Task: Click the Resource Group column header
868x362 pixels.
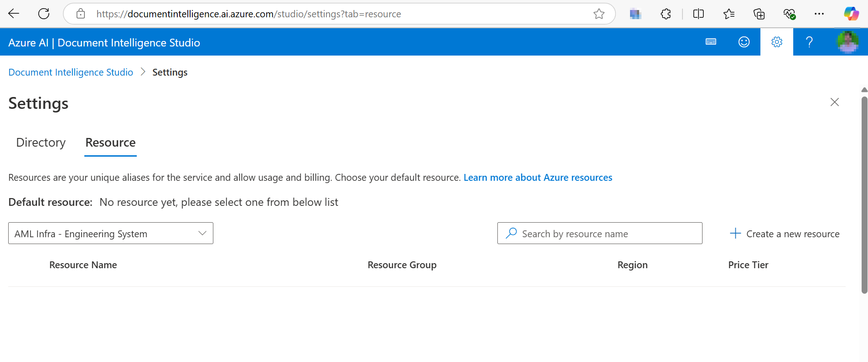Action: (x=402, y=265)
